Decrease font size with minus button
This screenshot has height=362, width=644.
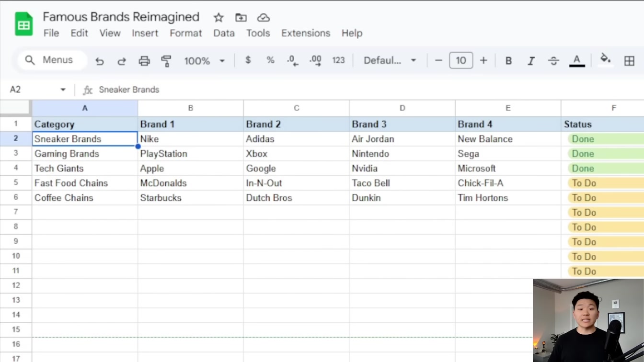pos(438,60)
